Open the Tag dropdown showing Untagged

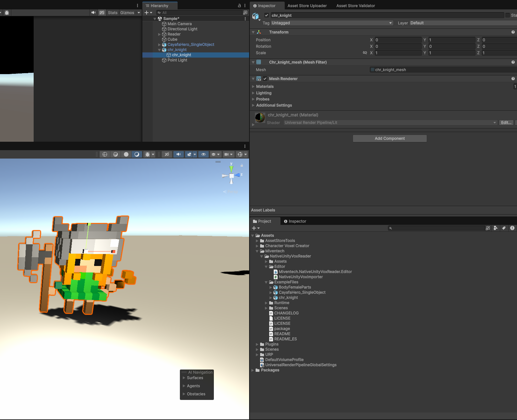point(332,23)
